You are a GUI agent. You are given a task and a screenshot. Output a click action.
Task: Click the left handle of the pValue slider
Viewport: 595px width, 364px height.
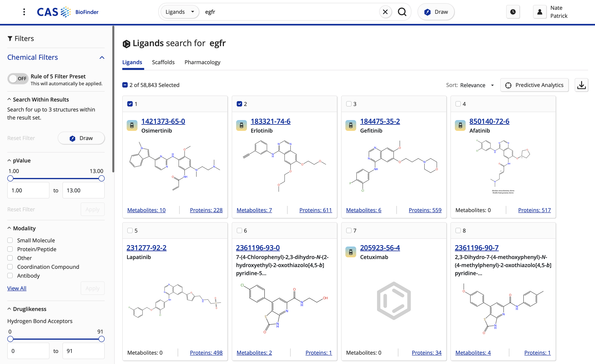[x=10, y=178]
